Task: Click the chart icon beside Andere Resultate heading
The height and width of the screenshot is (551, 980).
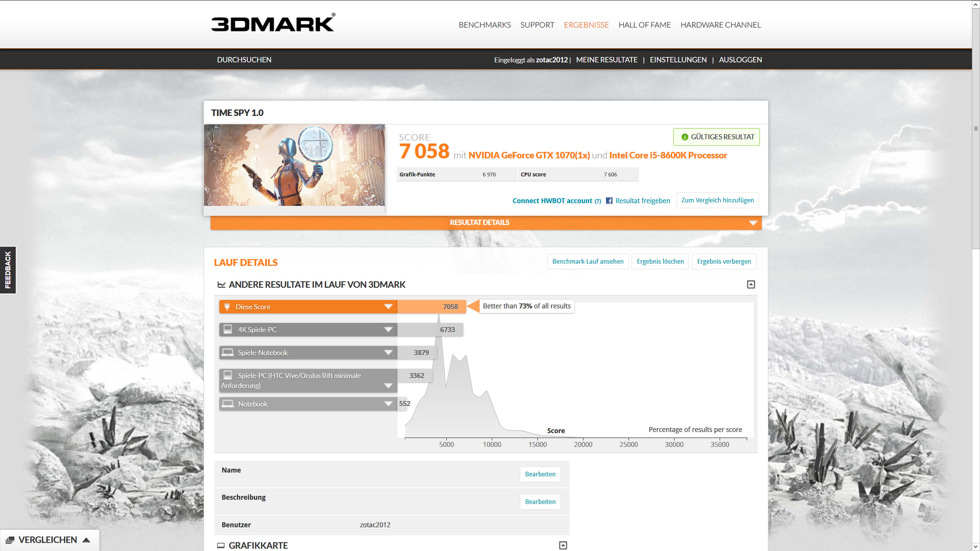Action: pos(221,285)
